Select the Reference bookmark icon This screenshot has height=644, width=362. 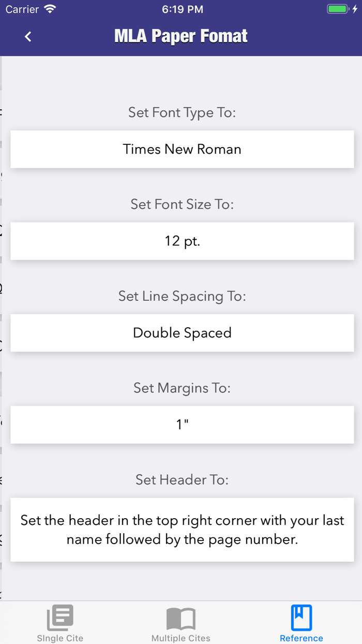click(x=301, y=618)
